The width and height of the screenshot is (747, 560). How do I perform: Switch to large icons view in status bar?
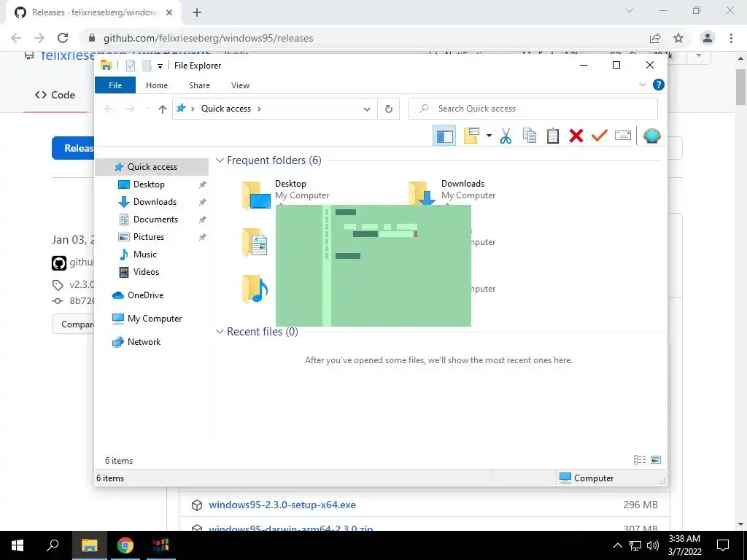tap(656, 460)
